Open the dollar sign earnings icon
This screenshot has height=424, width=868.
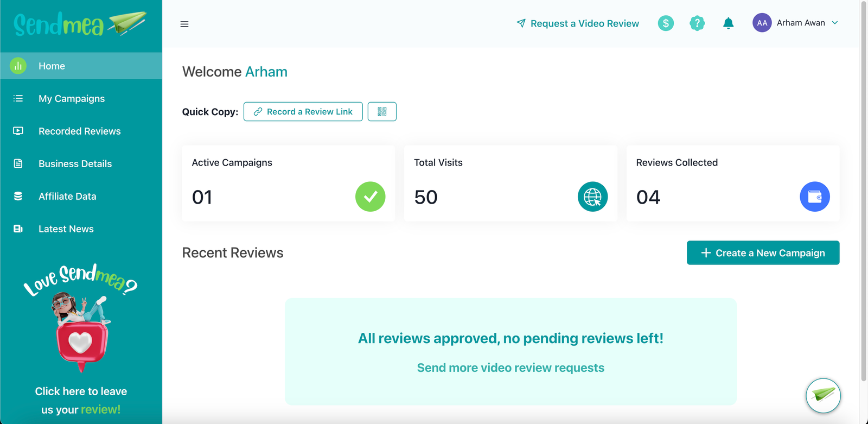click(x=666, y=23)
